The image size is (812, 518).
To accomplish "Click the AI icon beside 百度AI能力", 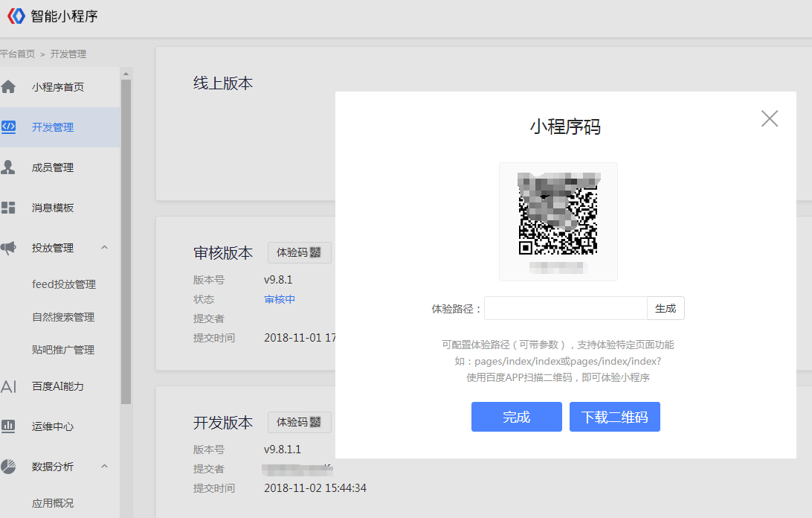I will click(8, 386).
